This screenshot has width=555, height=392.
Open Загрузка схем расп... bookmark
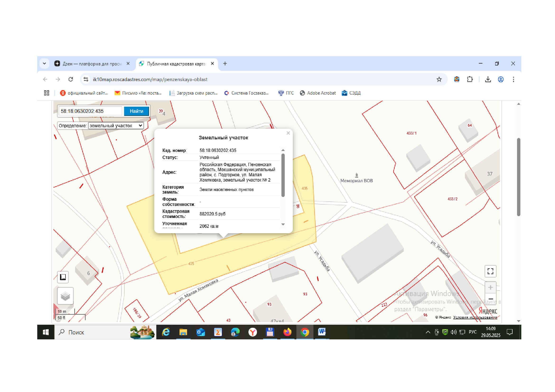tap(193, 93)
